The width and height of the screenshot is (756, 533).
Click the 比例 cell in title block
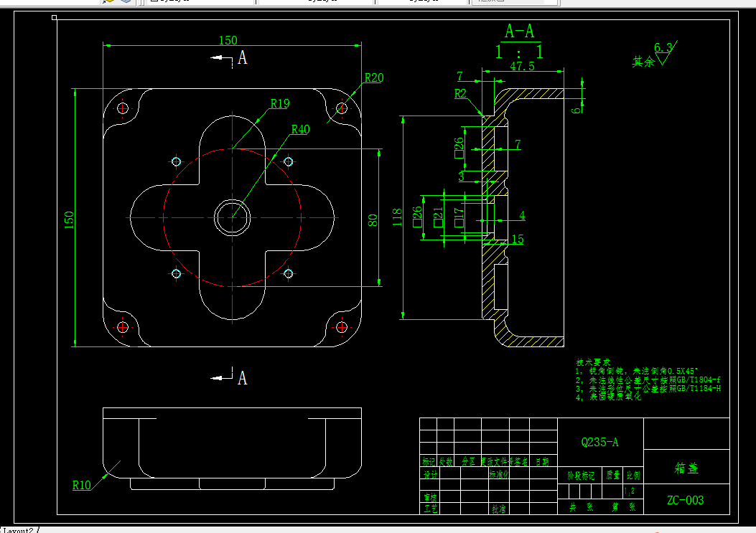coord(633,476)
